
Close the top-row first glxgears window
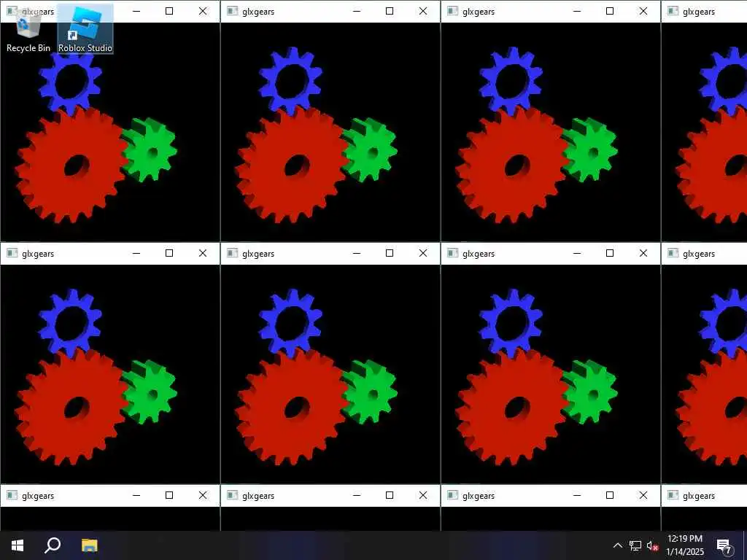click(203, 11)
